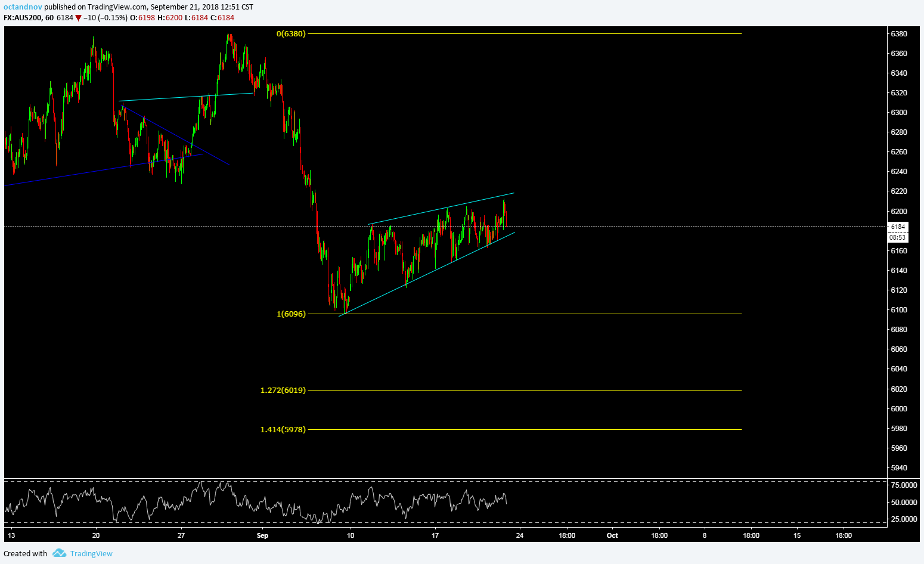
Task: Click the 6100 price axis tick
Action: (x=899, y=310)
